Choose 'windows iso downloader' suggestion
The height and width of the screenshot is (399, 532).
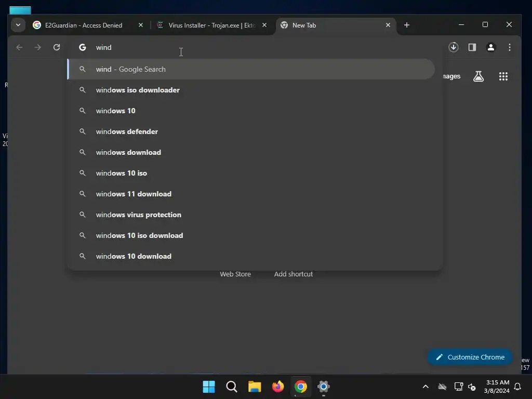click(x=251, y=90)
